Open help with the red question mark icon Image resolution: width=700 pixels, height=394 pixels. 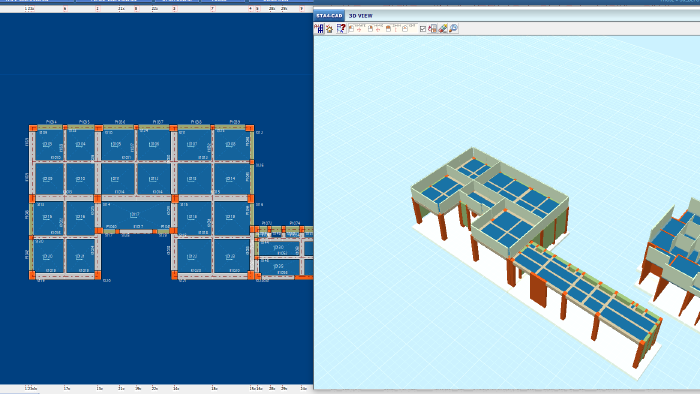341,29
